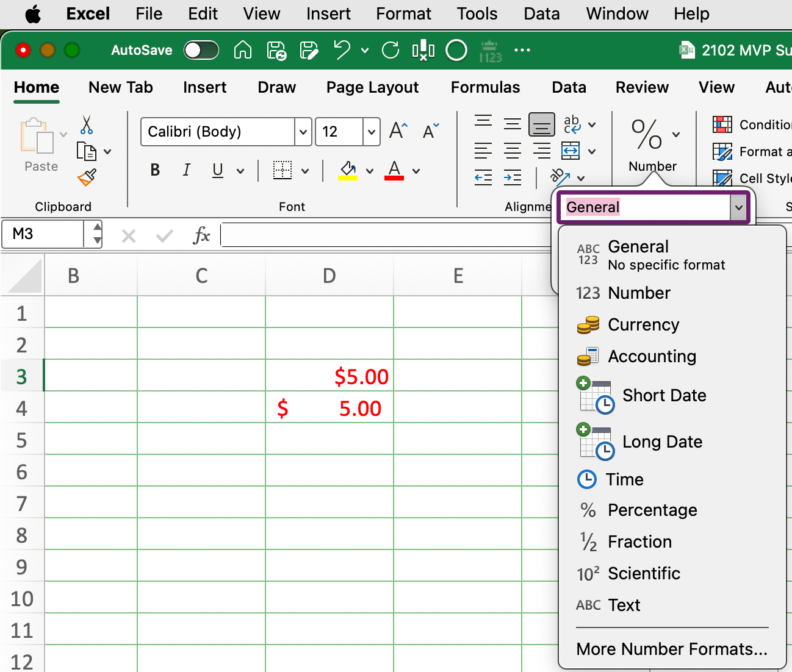This screenshot has height=672, width=792.
Task: Click the Home icon in title bar
Action: click(243, 50)
